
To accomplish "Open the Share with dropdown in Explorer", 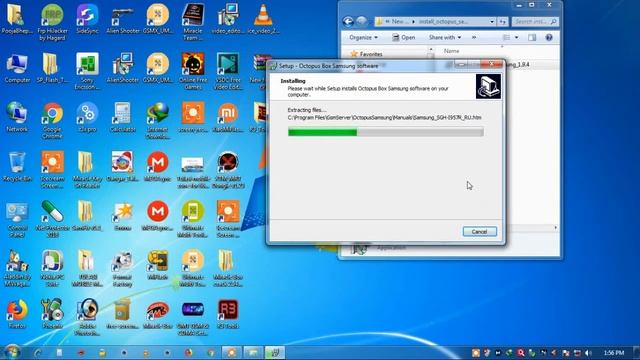I will [444, 38].
